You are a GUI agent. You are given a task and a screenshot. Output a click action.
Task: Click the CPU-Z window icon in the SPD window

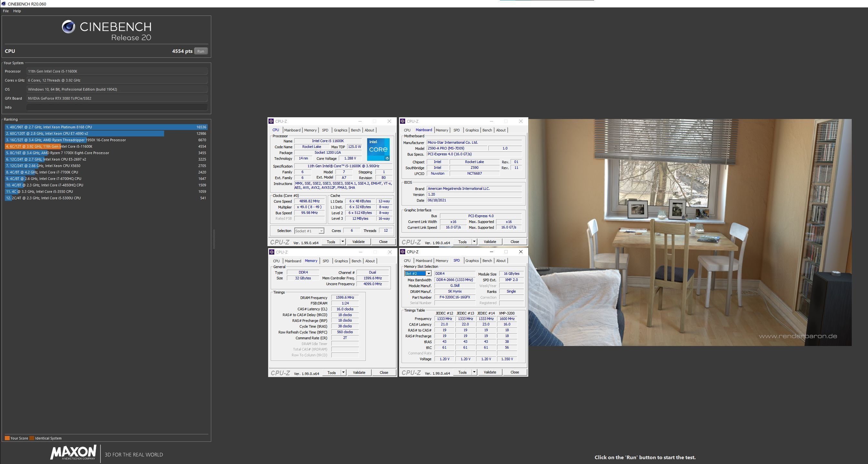coord(403,252)
